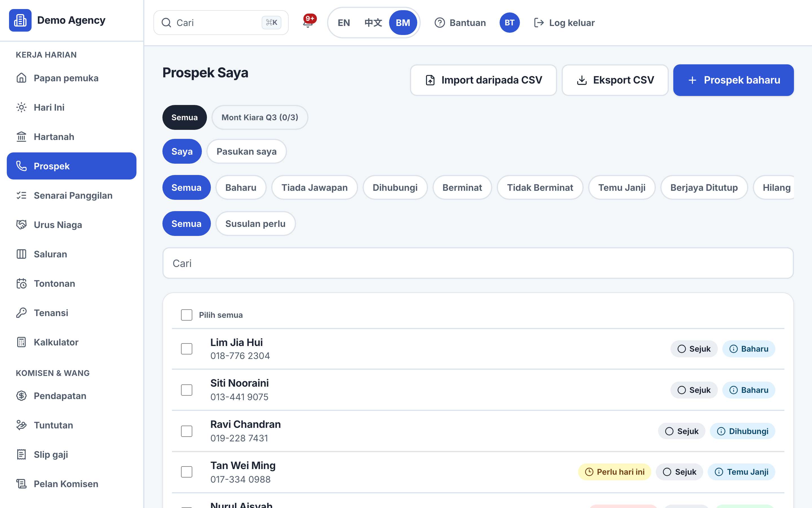Open Tuntutan sidebar item
This screenshot has width=812, height=508.
(x=71, y=425)
